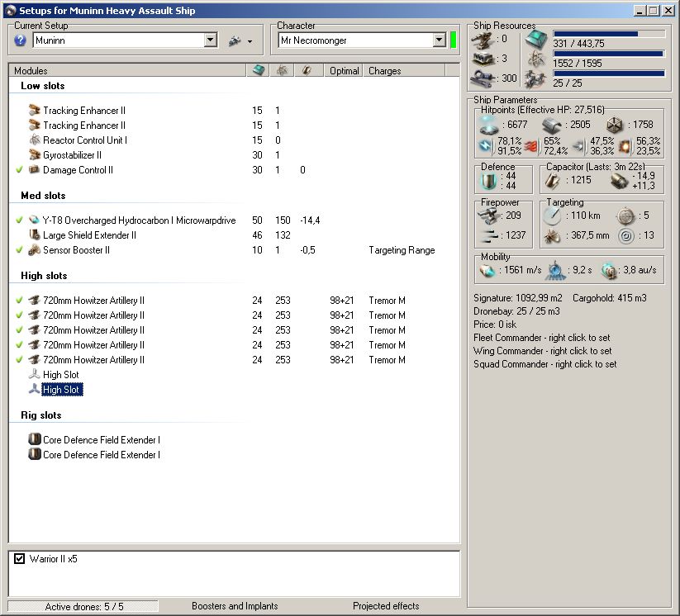
Task: Click the Modules column header
Action: (x=127, y=70)
